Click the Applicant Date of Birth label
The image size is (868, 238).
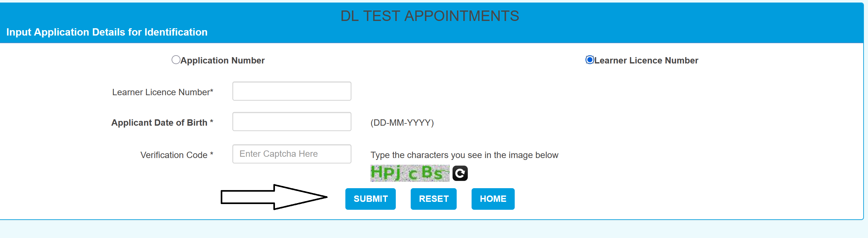pyautogui.click(x=162, y=122)
